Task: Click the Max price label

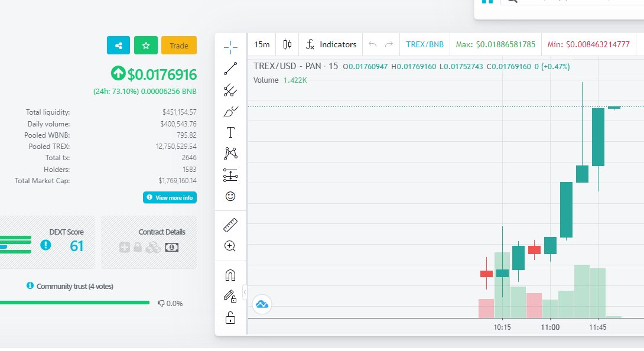Action: coord(495,44)
